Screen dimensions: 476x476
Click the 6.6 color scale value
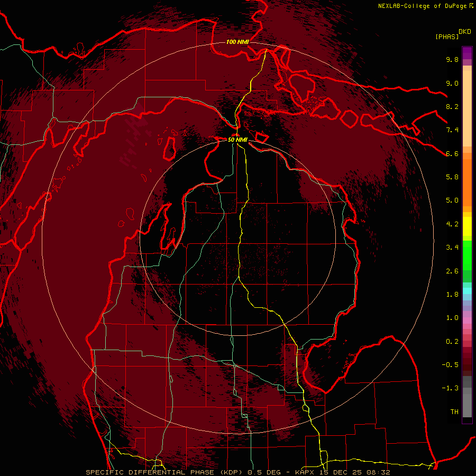452,153
